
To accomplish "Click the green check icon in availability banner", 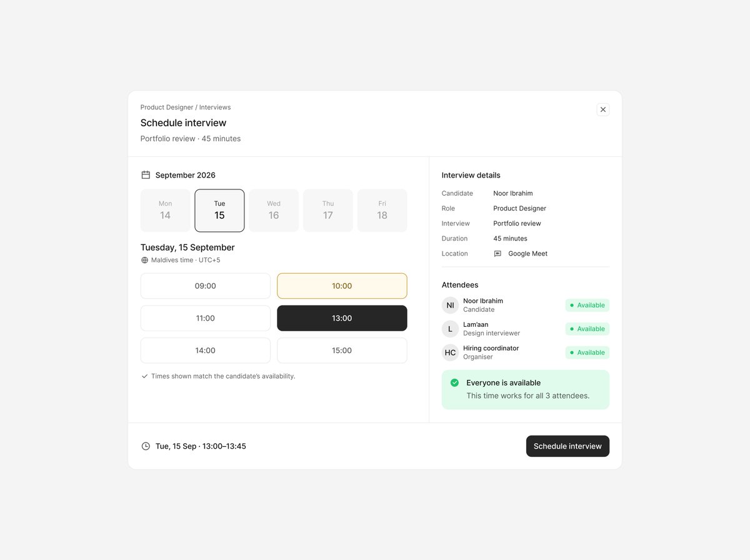I will 454,382.
